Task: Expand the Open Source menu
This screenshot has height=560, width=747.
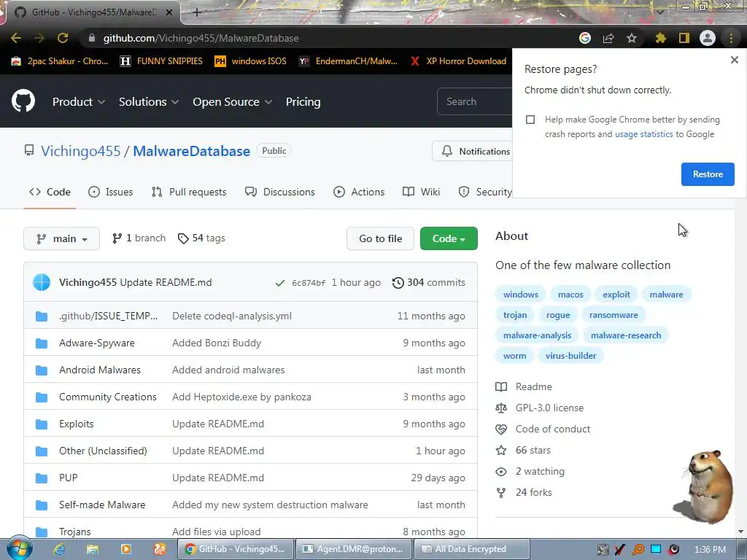Action: (233, 102)
